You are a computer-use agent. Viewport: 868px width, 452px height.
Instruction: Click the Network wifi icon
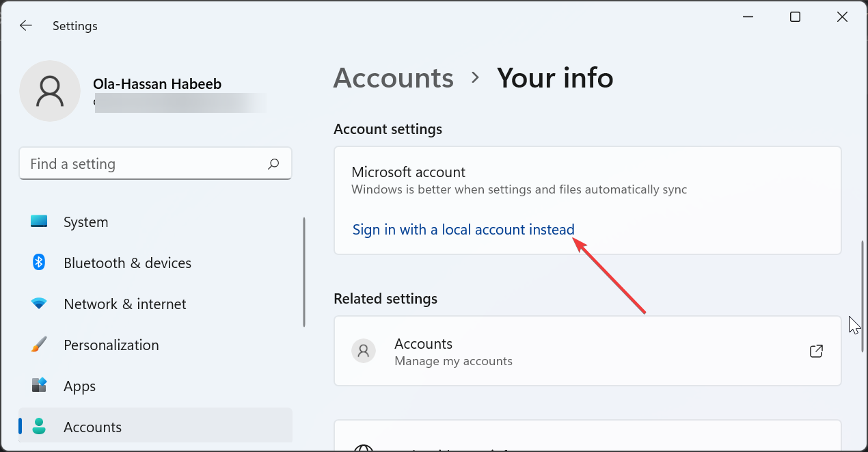click(39, 304)
